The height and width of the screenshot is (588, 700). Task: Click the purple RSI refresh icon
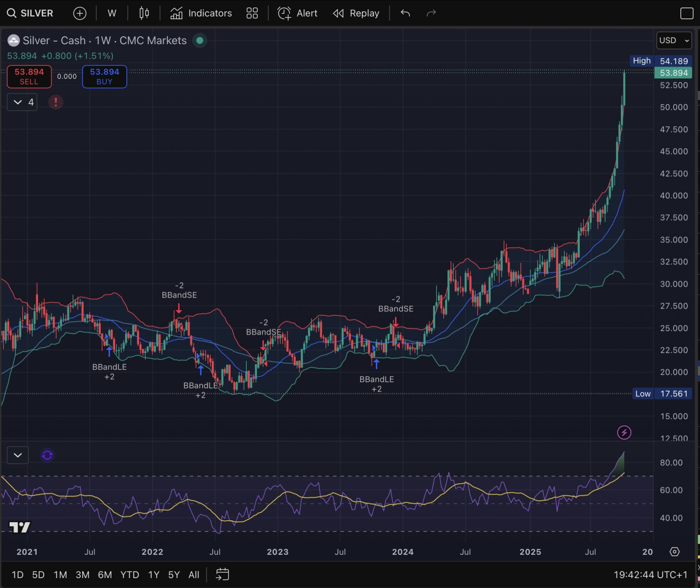(47, 455)
